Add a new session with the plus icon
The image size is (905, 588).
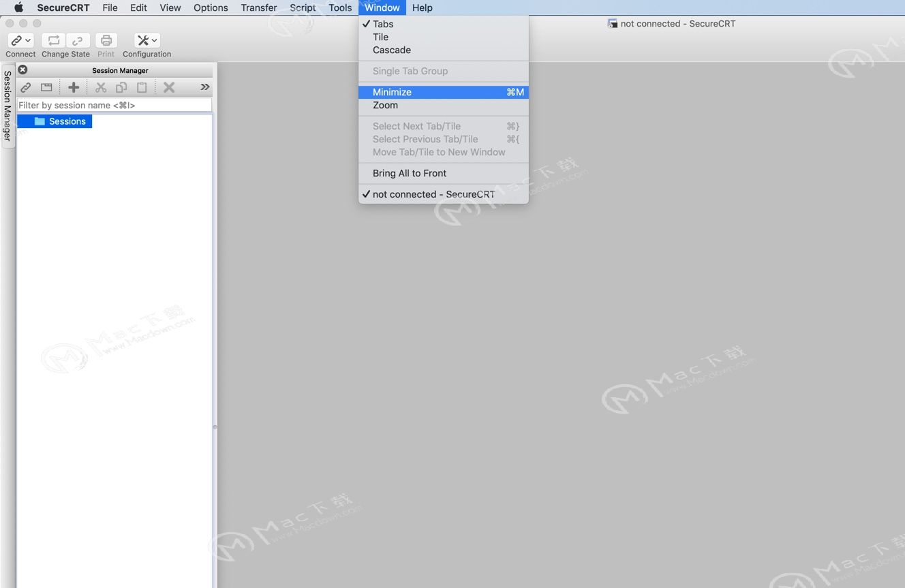[x=74, y=87]
